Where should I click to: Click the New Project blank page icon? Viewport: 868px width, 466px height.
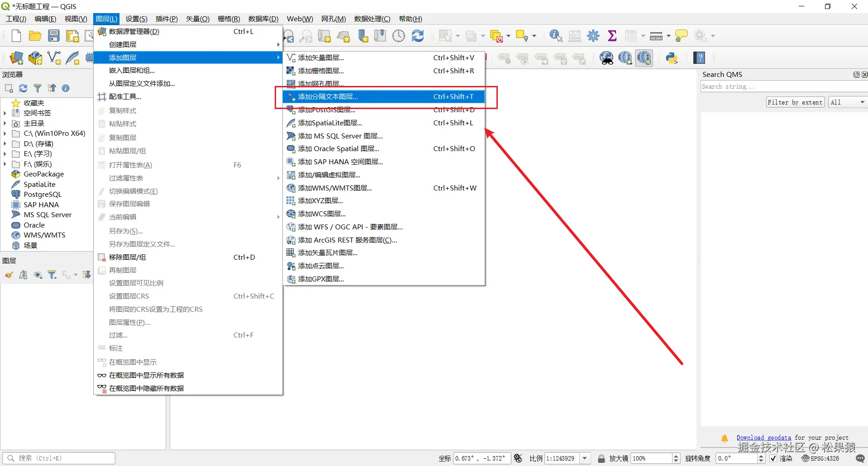click(x=16, y=36)
